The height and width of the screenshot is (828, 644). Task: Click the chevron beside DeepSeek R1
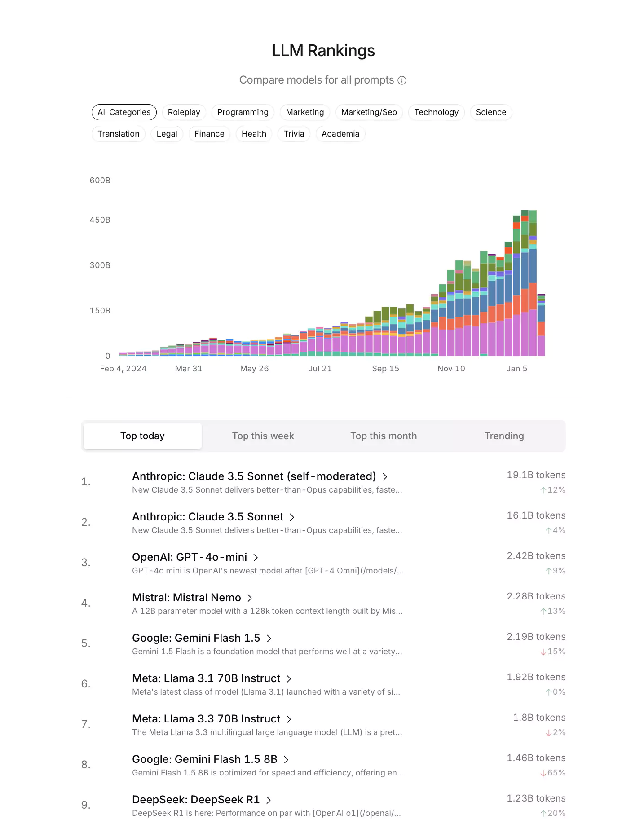(269, 800)
